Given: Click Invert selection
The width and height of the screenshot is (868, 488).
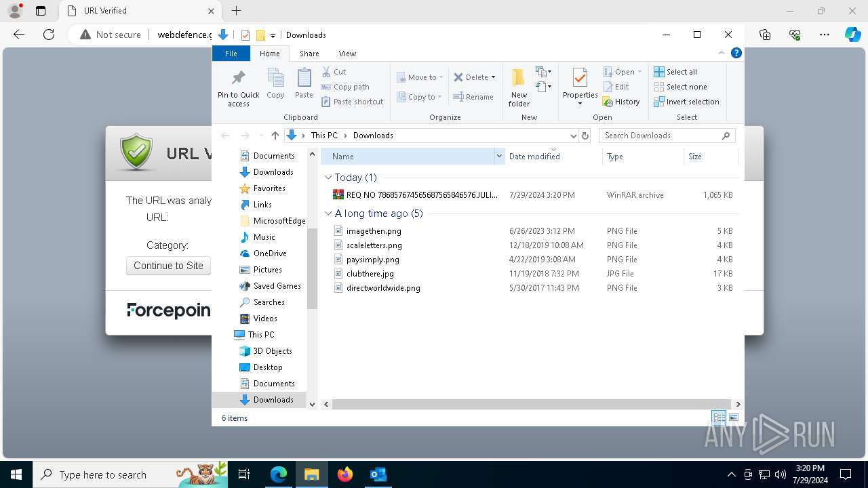Looking at the screenshot, I should (686, 102).
